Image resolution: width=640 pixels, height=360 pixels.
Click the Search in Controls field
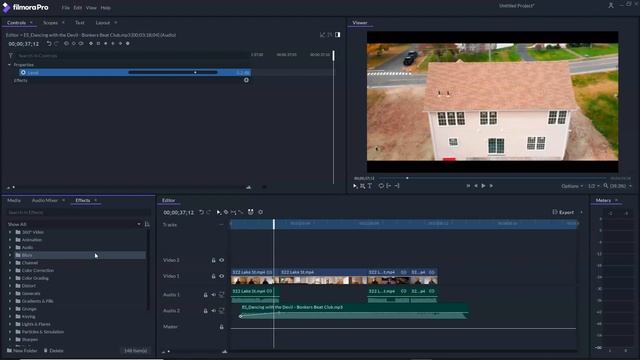(133, 56)
